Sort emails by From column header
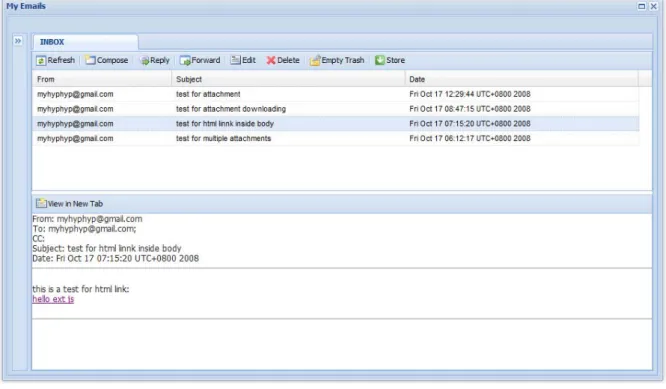666x389 pixels. tap(102, 79)
